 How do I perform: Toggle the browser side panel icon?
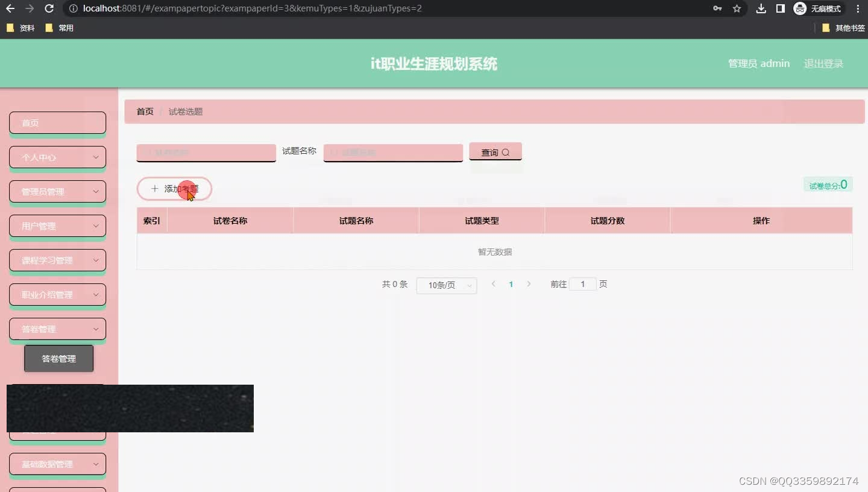pos(780,8)
